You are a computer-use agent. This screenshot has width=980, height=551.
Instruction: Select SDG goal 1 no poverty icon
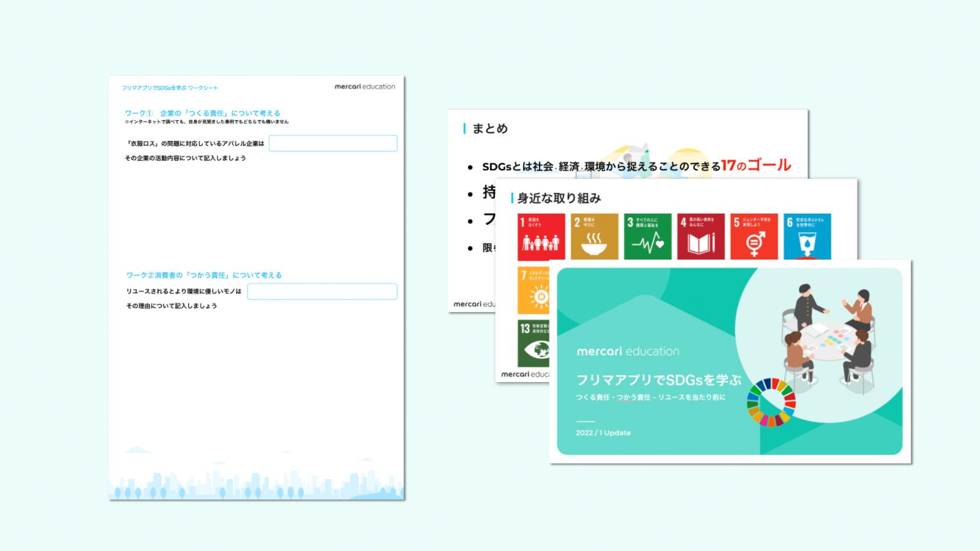[x=541, y=236]
